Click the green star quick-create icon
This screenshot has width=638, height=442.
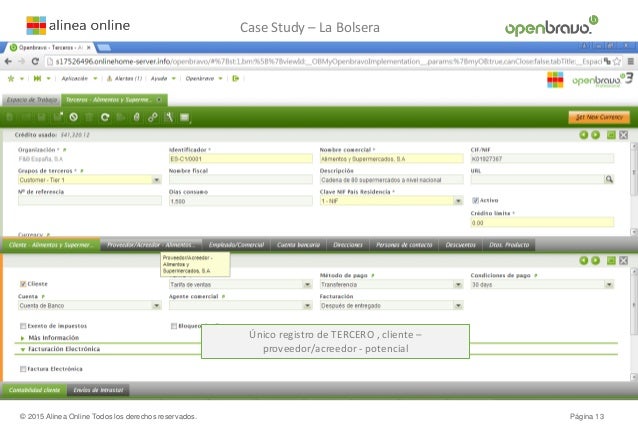tap(11, 79)
